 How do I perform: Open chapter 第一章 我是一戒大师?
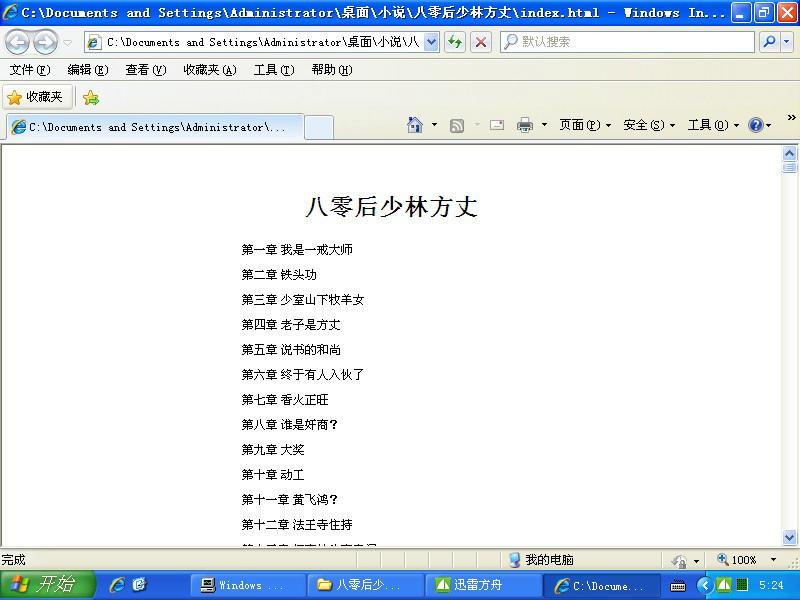pos(297,249)
